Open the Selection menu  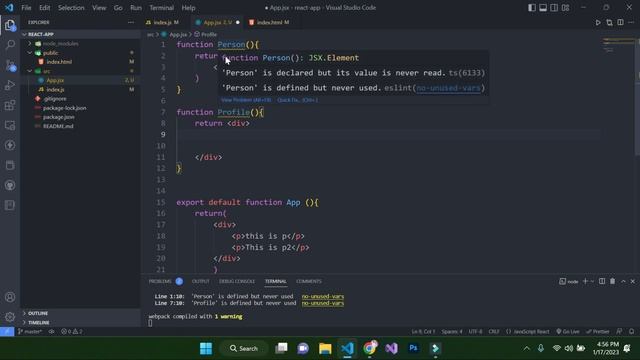71,7
